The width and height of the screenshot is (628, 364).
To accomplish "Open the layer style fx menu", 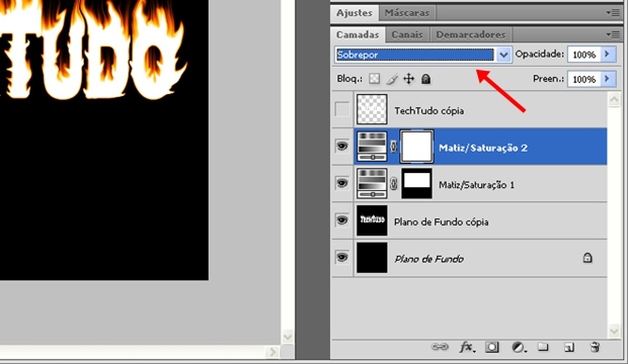I will click(467, 347).
